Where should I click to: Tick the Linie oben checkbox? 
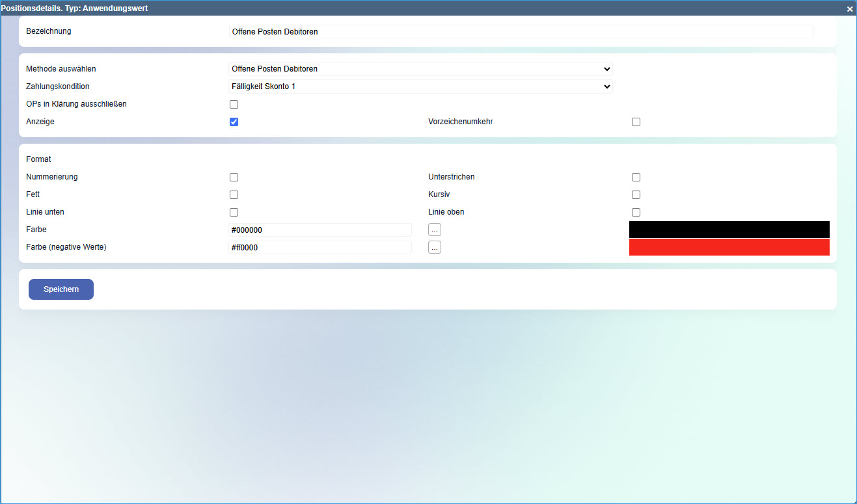tap(636, 213)
